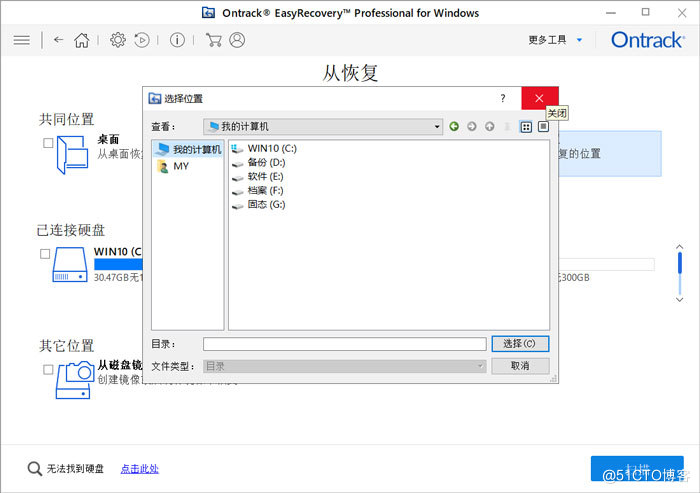The height and width of the screenshot is (493, 700).
Task: Open the 查看 location combo box
Action: coord(323,127)
